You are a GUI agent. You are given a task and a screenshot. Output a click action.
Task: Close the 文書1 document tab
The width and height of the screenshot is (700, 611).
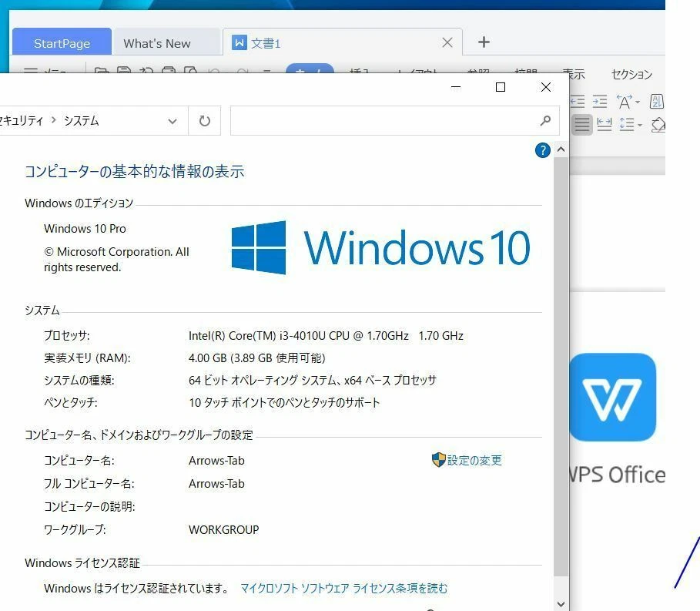[x=447, y=42]
